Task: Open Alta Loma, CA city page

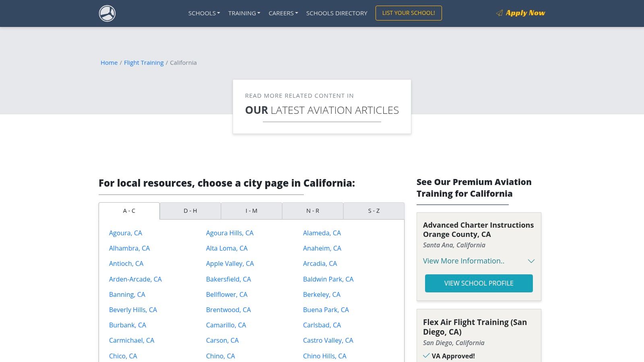Action: (227, 248)
